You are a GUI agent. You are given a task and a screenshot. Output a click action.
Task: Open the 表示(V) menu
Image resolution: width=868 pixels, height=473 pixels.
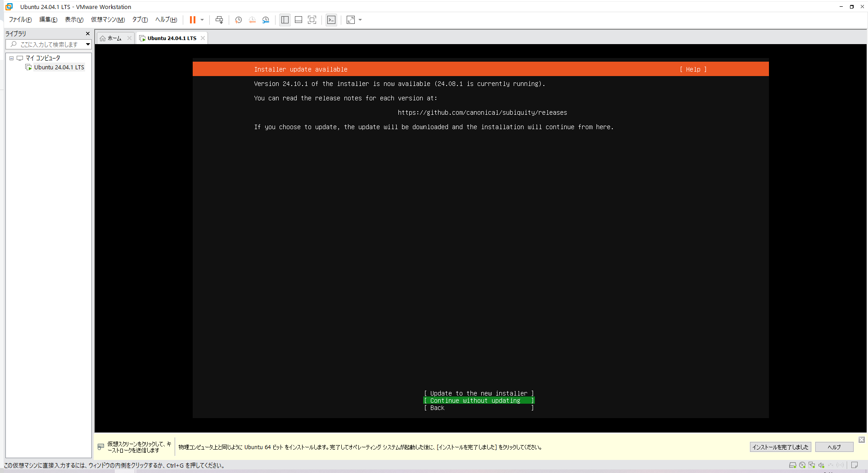pos(74,20)
